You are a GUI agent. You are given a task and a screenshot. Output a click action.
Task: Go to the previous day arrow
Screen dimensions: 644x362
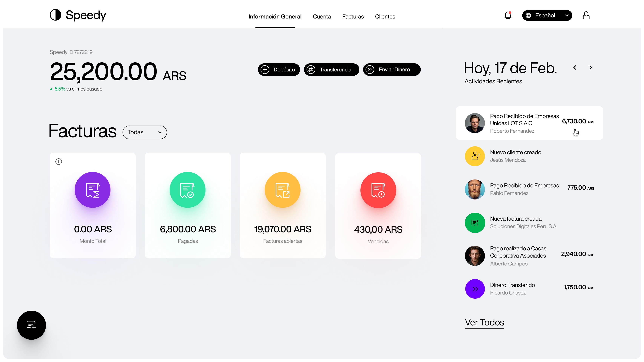click(575, 67)
